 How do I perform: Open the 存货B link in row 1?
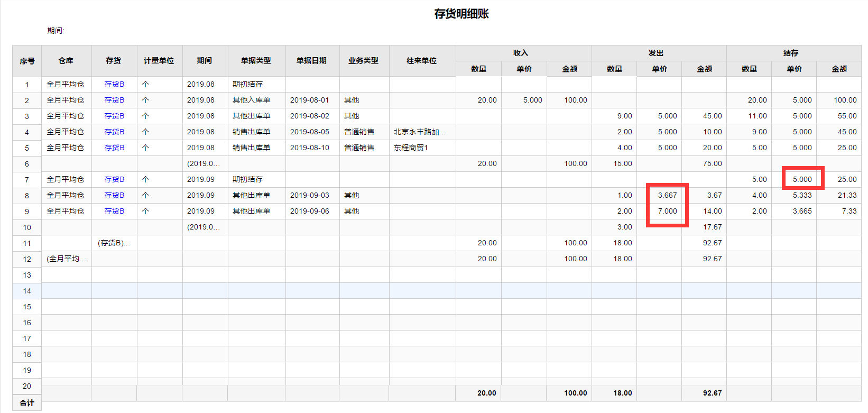click(x=114, y=84)
